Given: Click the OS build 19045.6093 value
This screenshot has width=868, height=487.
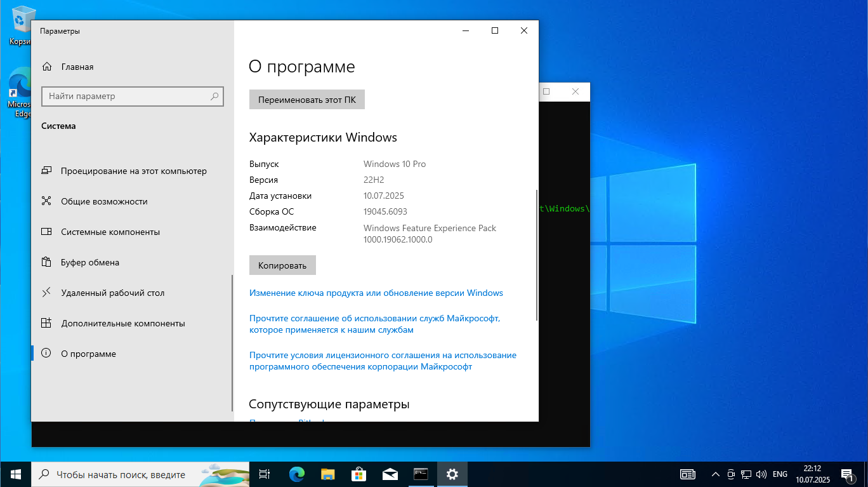Looking at the screenshot, I should click(x=385, y=211).
